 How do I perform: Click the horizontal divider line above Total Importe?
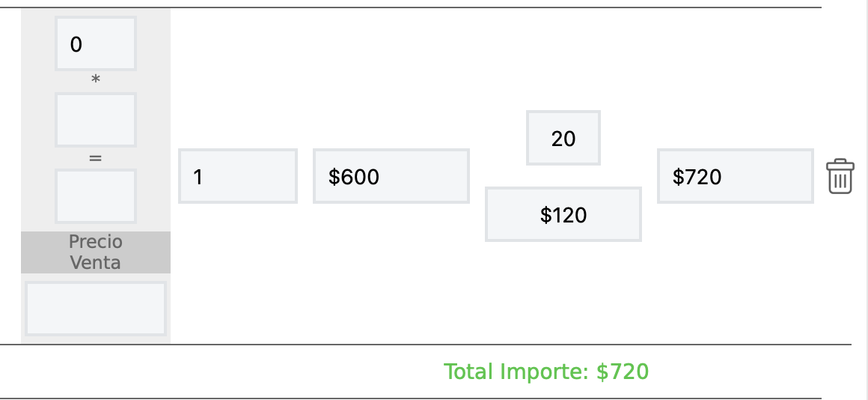click(425, 345)
